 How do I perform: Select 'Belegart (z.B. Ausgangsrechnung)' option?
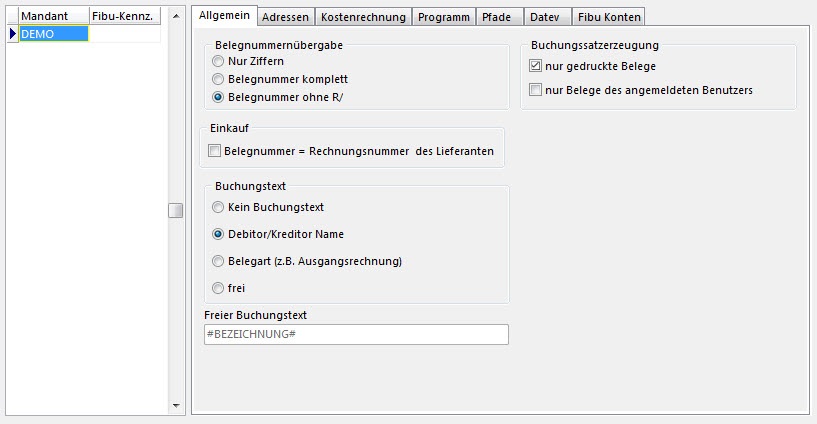(219, 261)
